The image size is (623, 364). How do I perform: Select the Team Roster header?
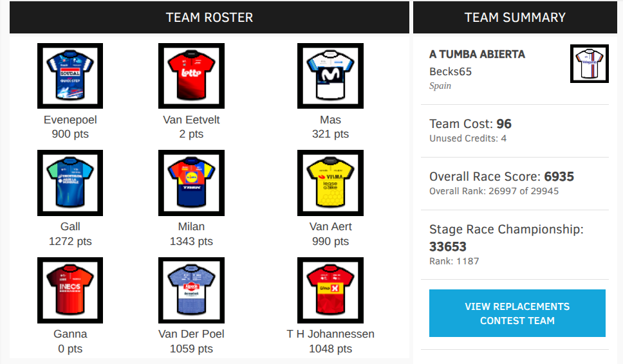point(209,17)
